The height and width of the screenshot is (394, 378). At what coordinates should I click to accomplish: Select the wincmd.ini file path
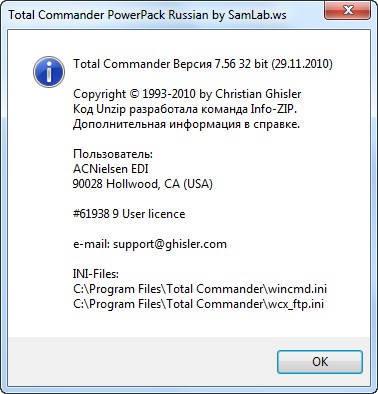click(x=200, y=289)
